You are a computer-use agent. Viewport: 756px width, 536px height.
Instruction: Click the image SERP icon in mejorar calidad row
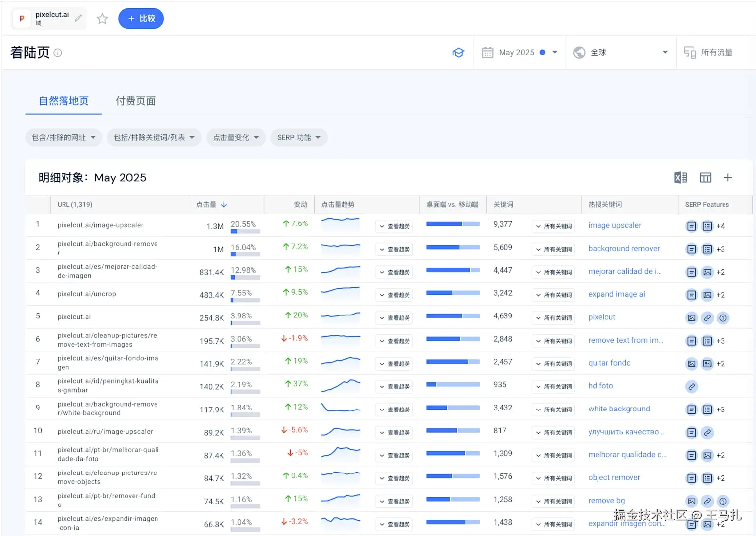(x=707, y=272)
